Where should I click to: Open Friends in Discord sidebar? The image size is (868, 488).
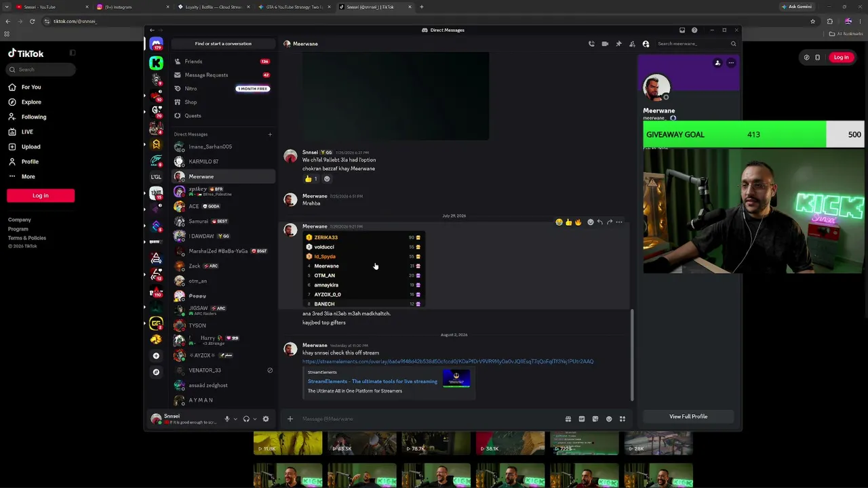point(222,62)
